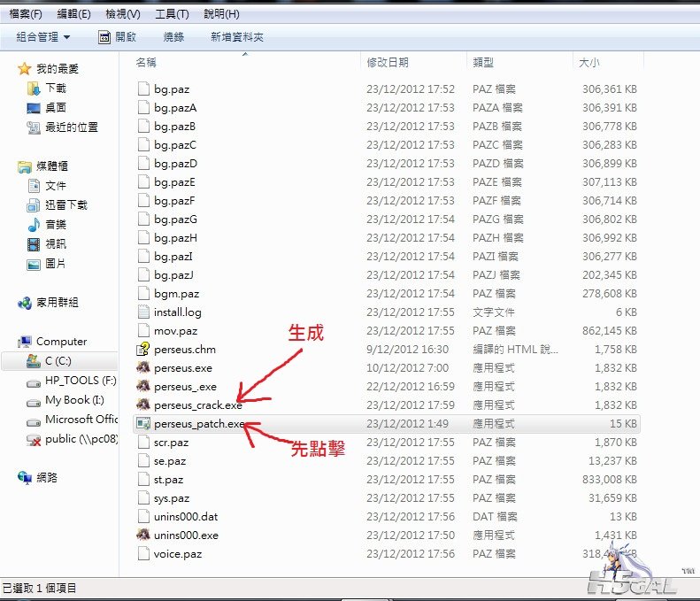Click the unins000.exe uninstaller icon

coord(143,536)
